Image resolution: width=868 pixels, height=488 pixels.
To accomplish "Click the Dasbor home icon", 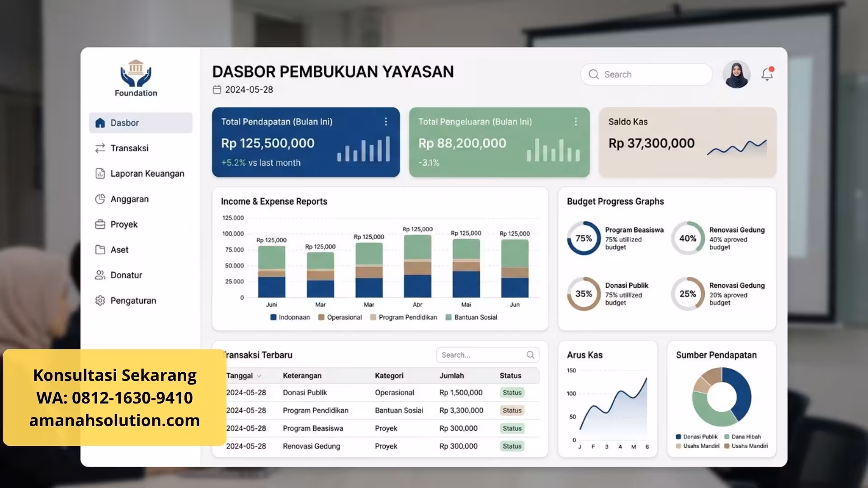I will point(100,123).
